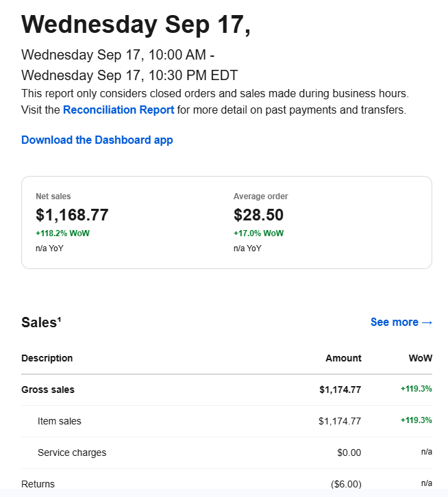Click the Average order amount $28.50

coord(258,215)
